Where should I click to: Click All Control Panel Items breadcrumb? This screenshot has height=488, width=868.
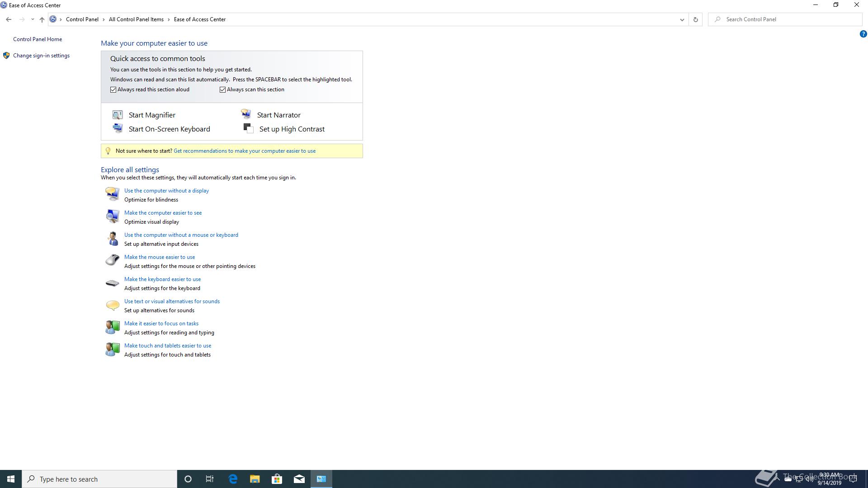click(x=136, y=19)
